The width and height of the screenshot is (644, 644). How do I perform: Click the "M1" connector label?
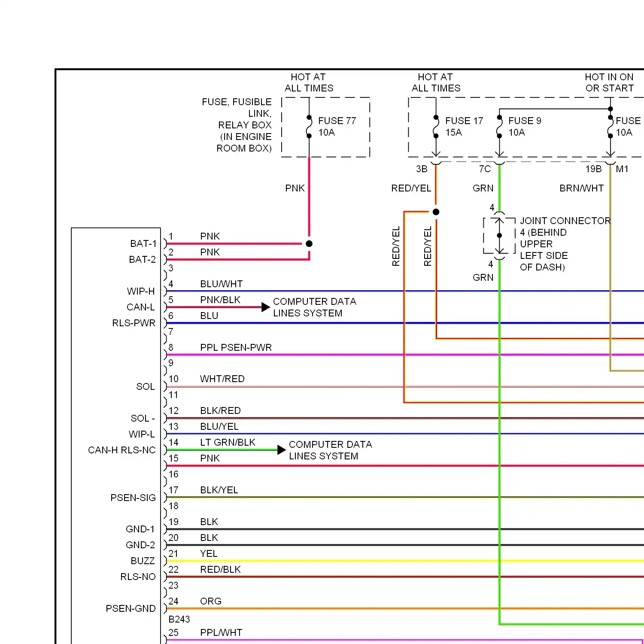pos(622,169)
